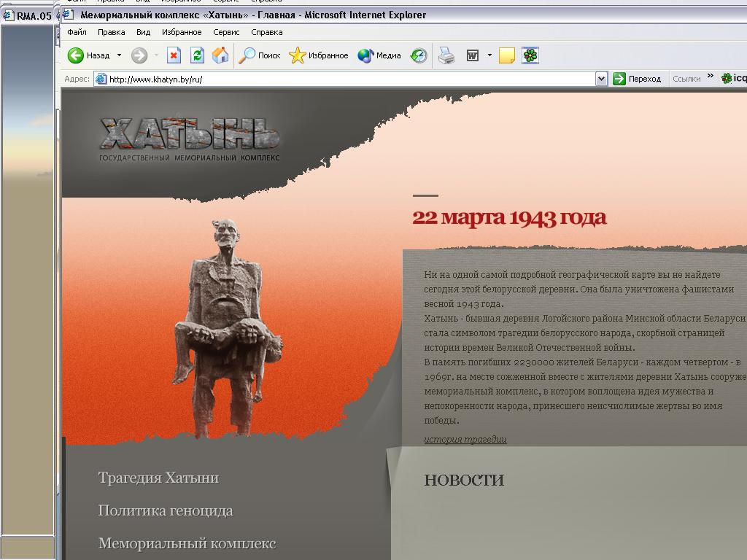Image resolution: width=747 pixels, height=560 pixels.
Task: Open Мемориальный комплекс navigation link
Action: pyautogui.click(x=187, y=543)
